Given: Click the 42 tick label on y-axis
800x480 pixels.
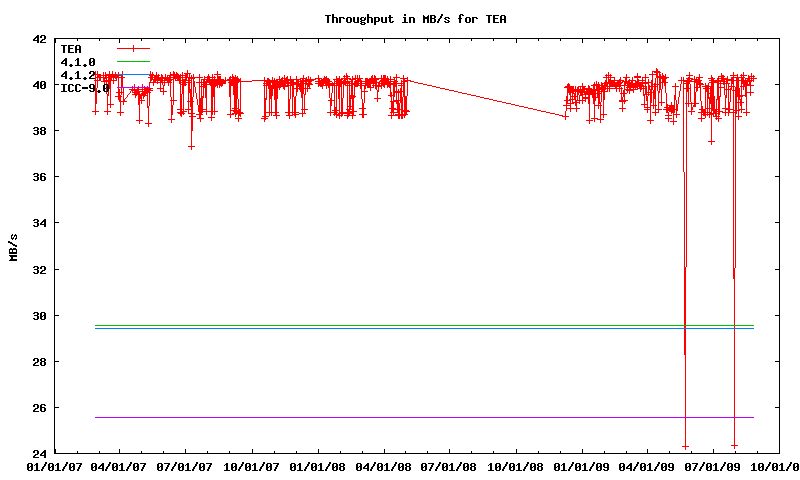Looking at the screenshot, I should click(39, 40).
